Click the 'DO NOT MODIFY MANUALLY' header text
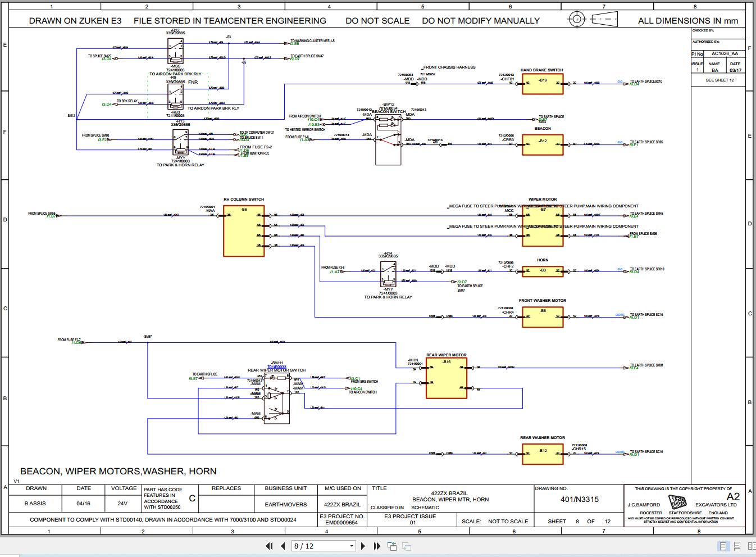 tap(481, 21)
